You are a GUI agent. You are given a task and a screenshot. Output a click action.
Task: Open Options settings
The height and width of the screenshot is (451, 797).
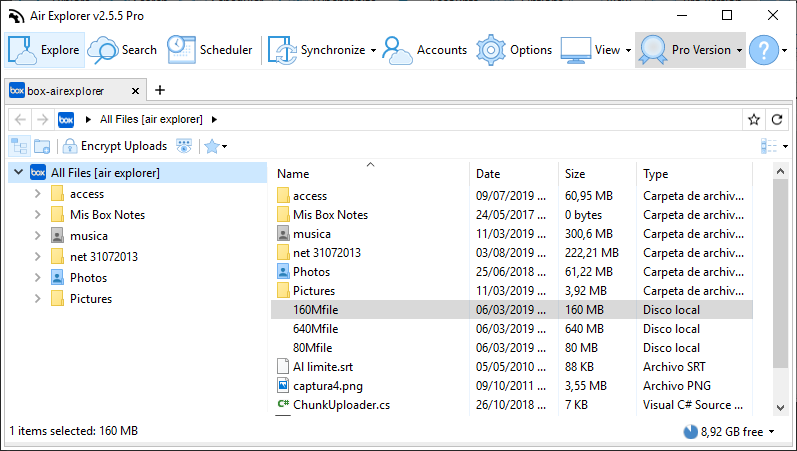514,50
